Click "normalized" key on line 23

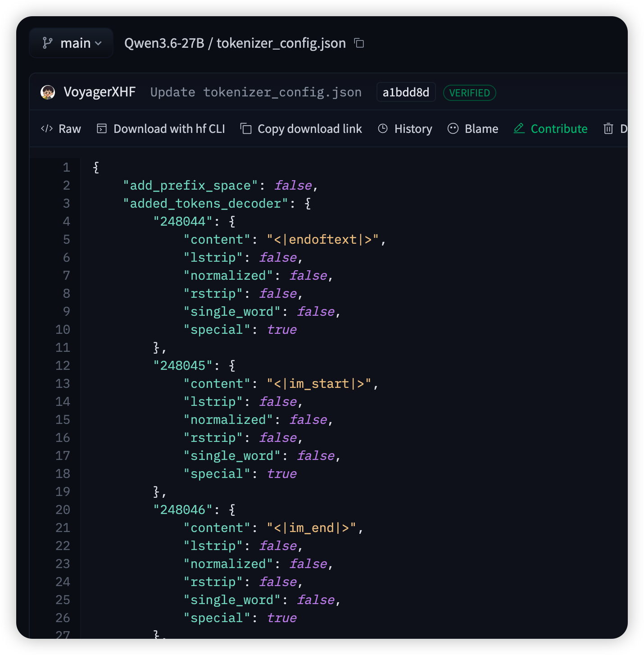[x=228, y=564]
